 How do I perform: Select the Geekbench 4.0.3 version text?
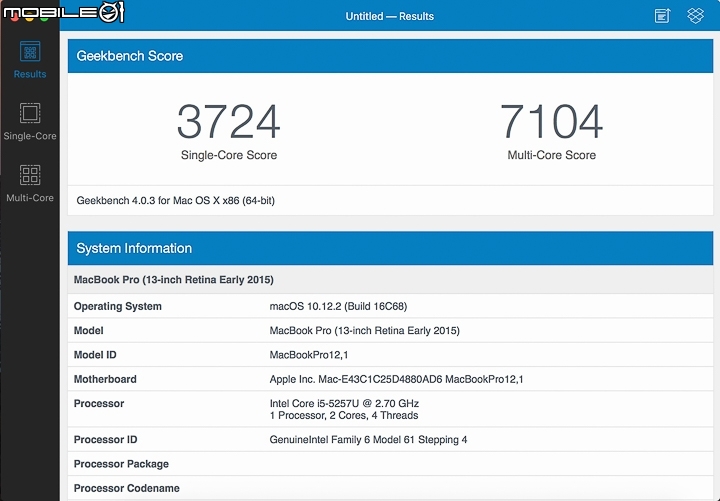coord(175,201)
